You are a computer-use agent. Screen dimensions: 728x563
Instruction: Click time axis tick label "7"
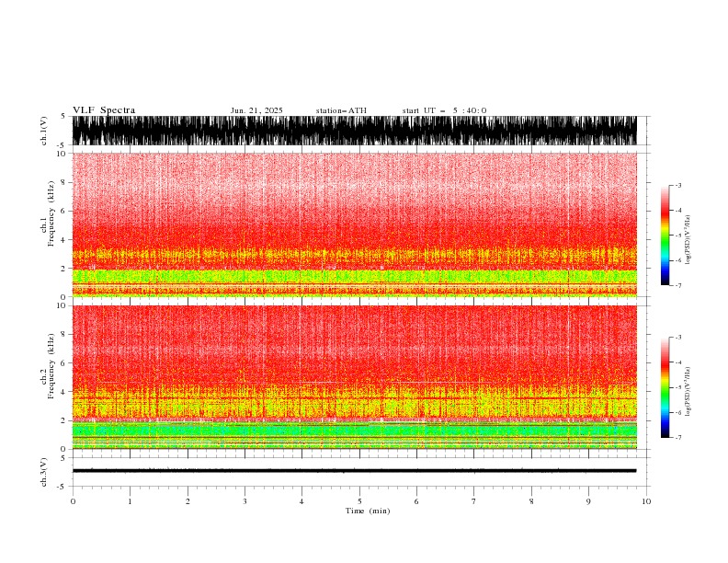tap(473, 501)
